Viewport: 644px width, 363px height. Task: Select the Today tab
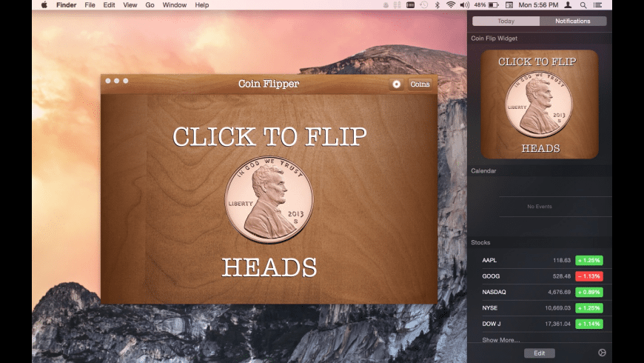coord(506,21)
